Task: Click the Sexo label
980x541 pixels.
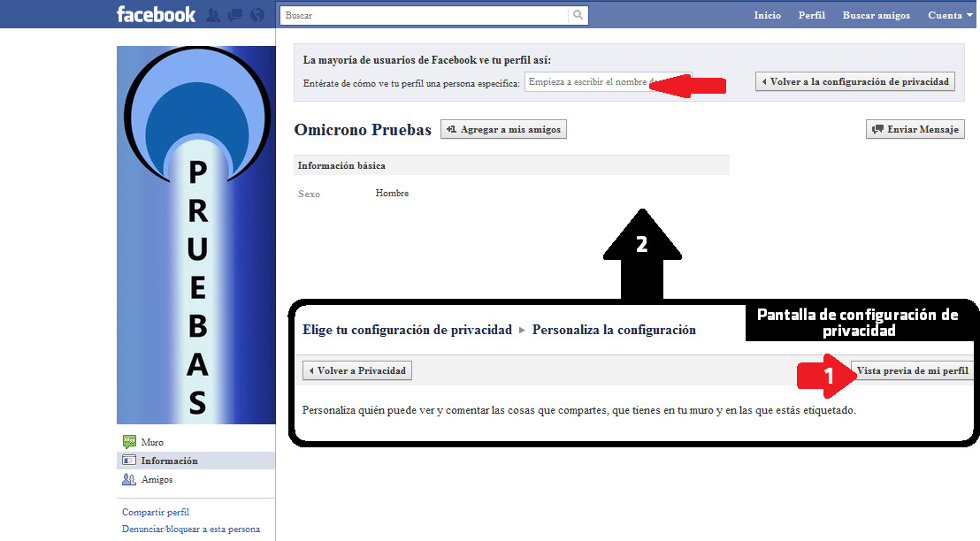Action: tap(309, 194)
